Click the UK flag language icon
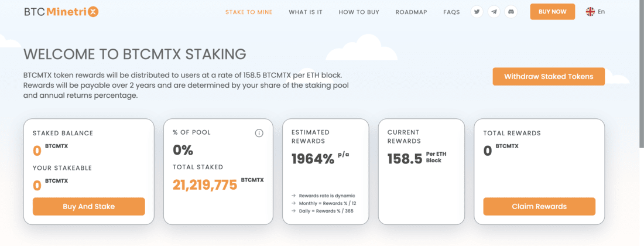This screenshot has height=246, width=644. pyautogui.click(x=590, y=12)
